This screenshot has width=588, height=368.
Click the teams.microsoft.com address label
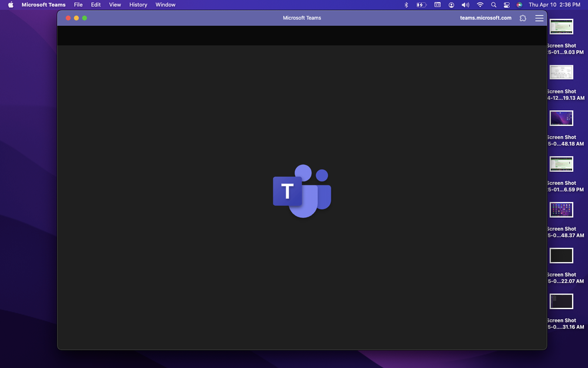(x=486, y=18)
